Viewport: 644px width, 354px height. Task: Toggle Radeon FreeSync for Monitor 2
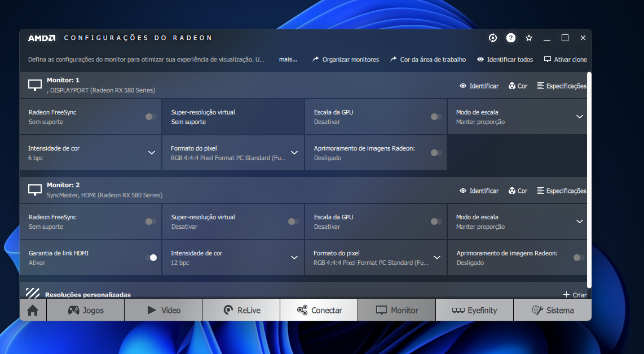click(151, 222)
